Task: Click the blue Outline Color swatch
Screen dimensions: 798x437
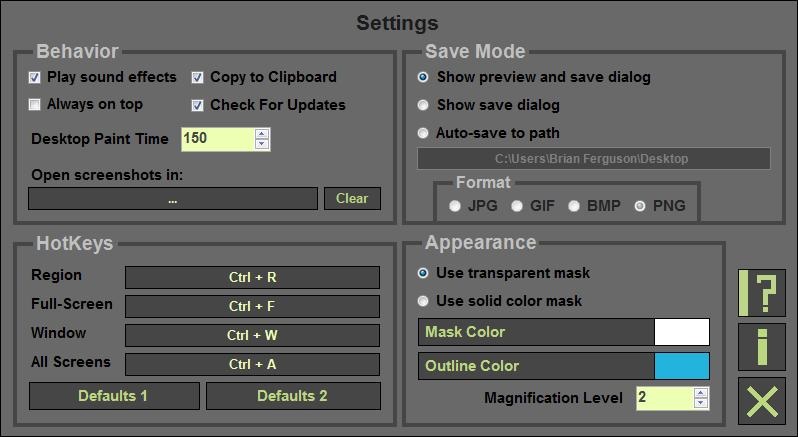Action: 681,366
